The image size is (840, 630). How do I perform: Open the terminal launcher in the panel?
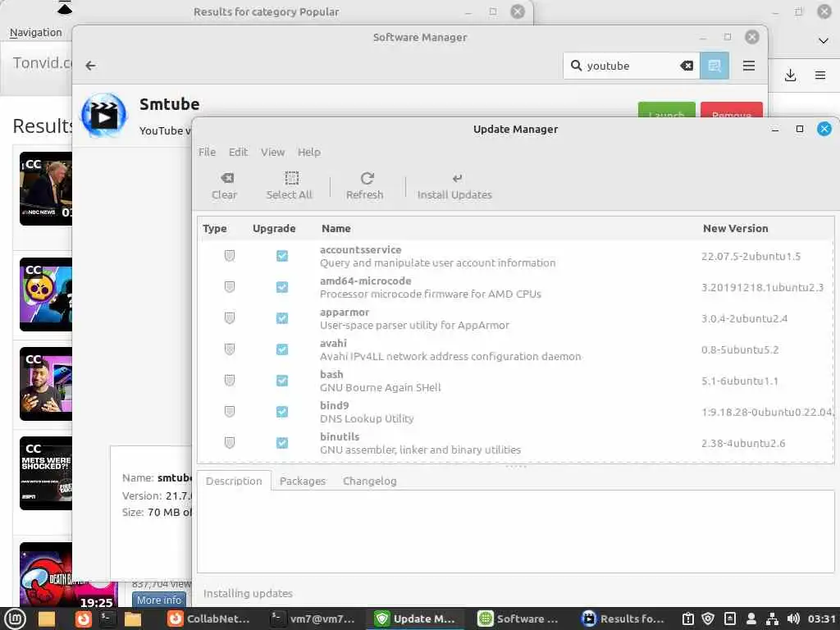coord(107,619)
